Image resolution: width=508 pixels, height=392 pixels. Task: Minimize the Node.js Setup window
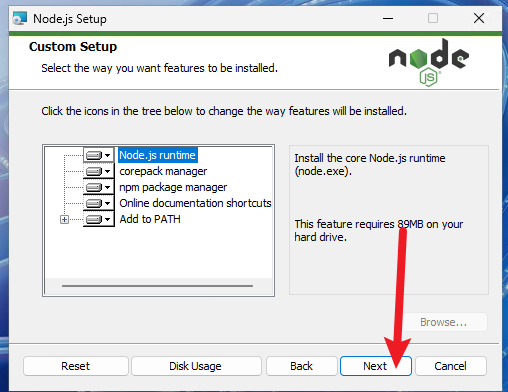[388, 18]
